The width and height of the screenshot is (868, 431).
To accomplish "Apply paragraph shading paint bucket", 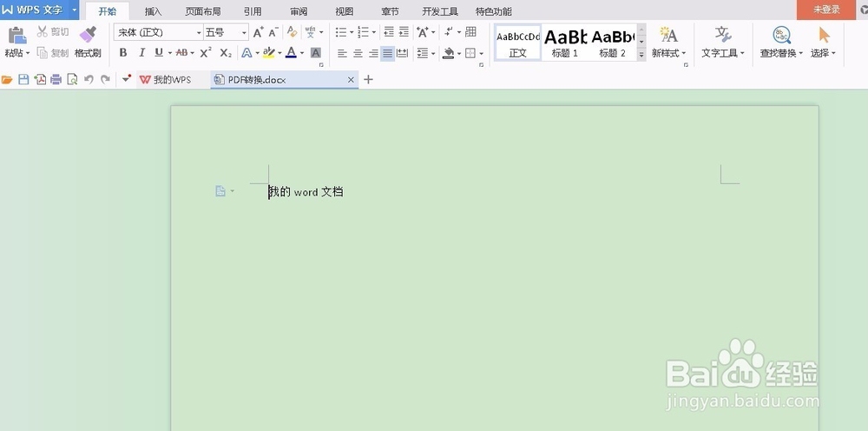I will pyautogui.click(x=449, y=53).
